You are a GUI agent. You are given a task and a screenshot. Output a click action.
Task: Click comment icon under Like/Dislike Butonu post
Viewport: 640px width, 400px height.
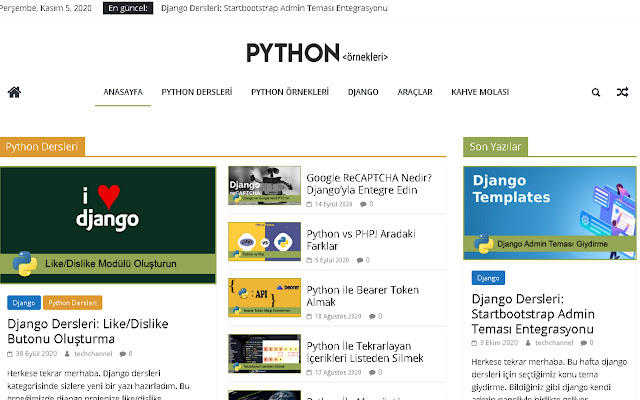122,354
